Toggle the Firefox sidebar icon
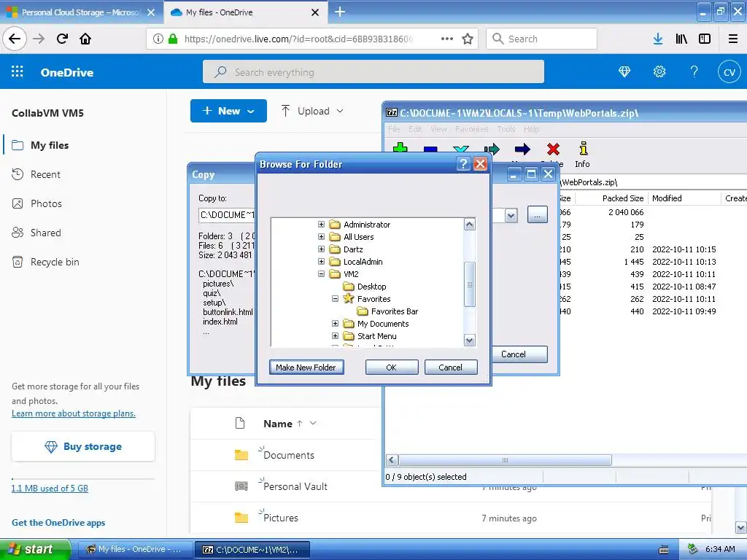The image size is (747, 560). (705, 39)
